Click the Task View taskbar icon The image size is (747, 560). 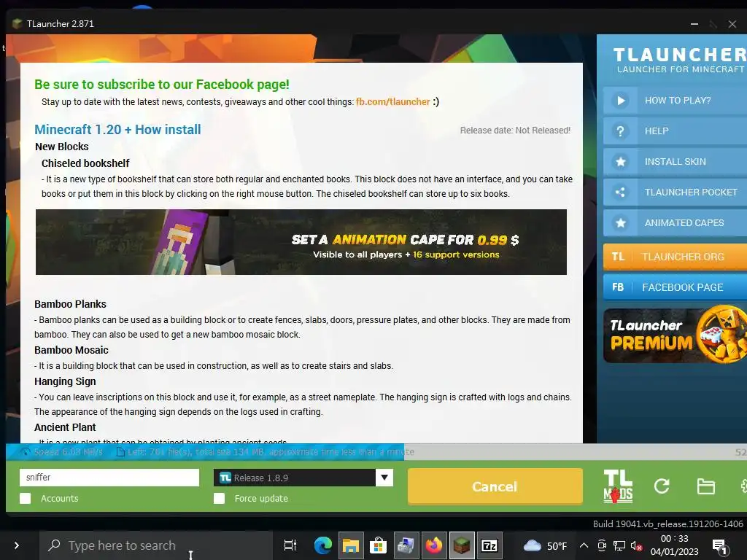290,545
